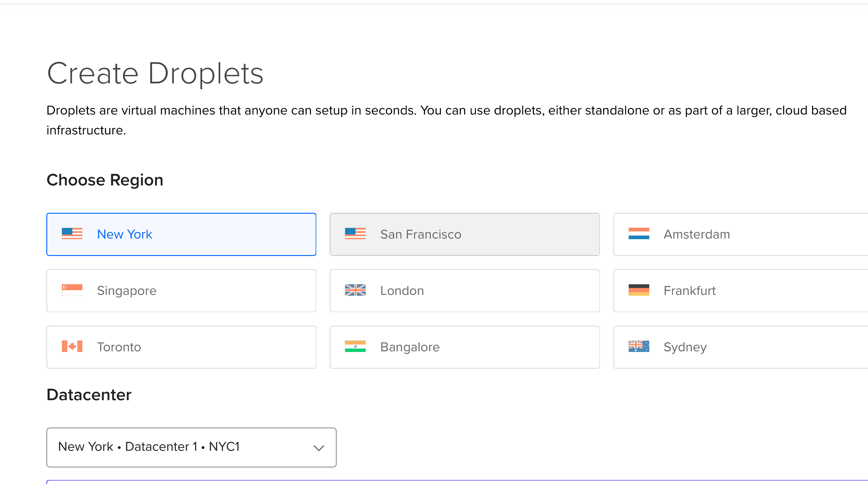Click the UK flag beside London

tap(355, 290)
